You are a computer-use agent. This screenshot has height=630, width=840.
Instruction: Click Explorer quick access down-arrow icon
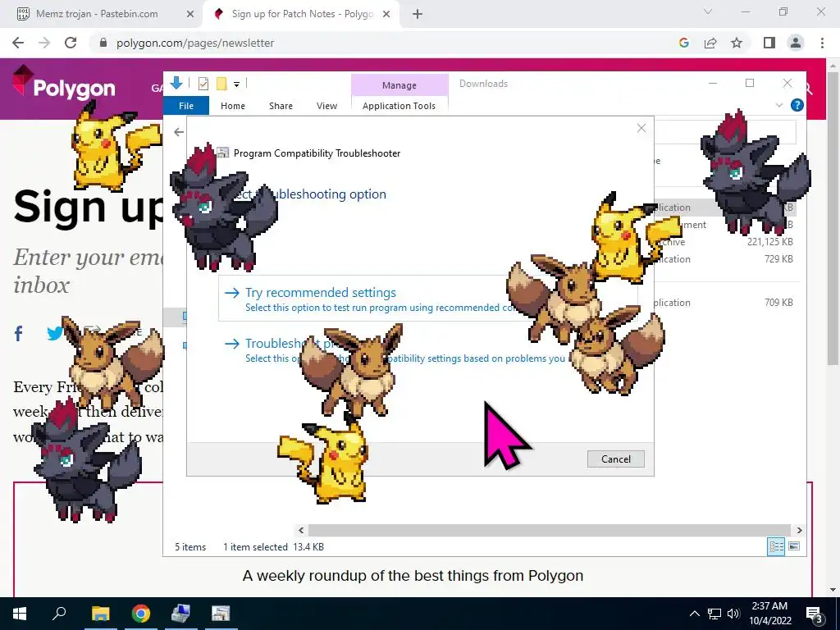[x=176, y=83]
